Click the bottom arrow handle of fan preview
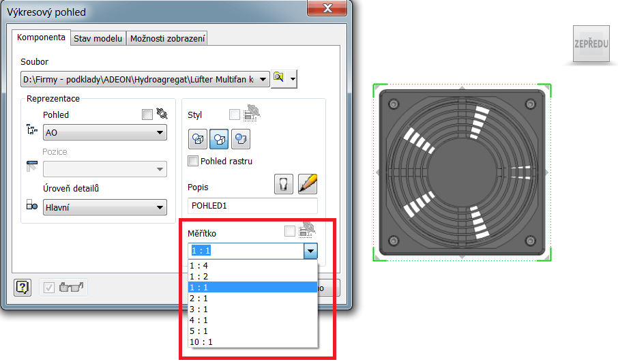This screenshot has height=364, width=618. click(462, 257)
